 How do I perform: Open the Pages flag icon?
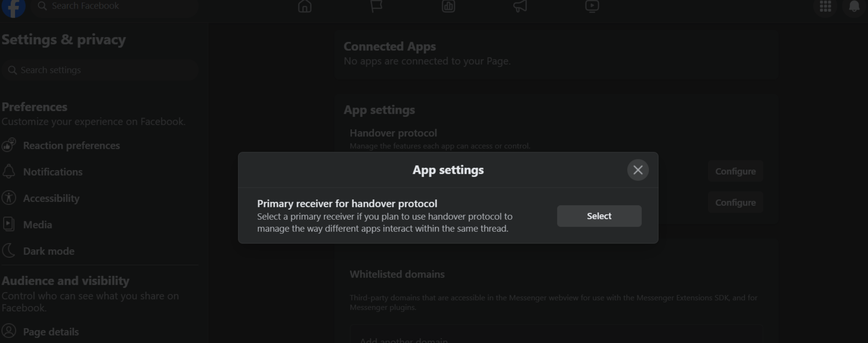(376, 6)
